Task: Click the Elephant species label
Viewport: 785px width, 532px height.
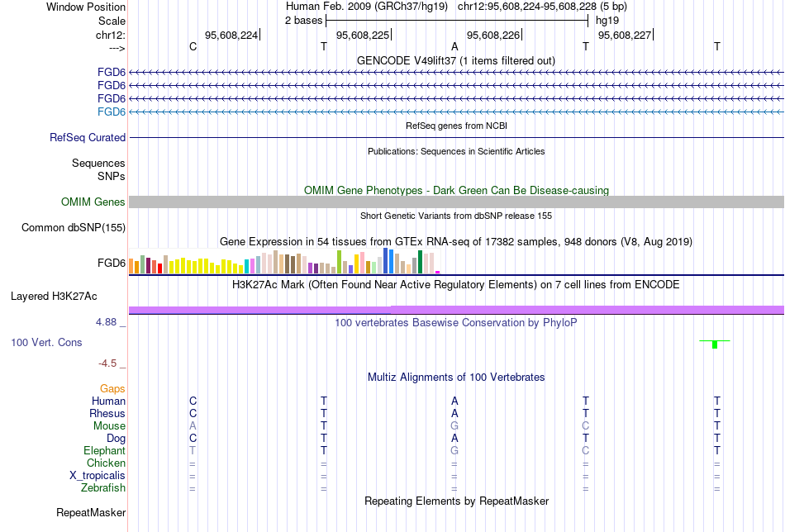Action: pyautogui.click(x=104, y=450)
